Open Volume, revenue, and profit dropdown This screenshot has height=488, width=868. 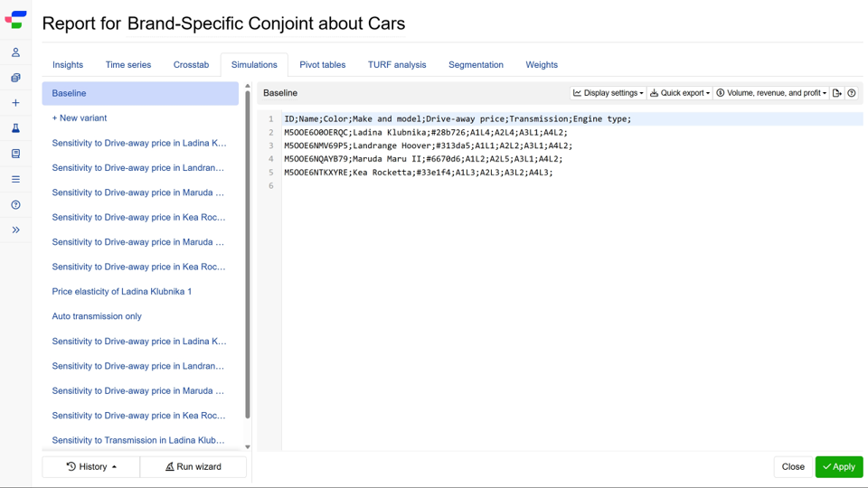point(771,93)
